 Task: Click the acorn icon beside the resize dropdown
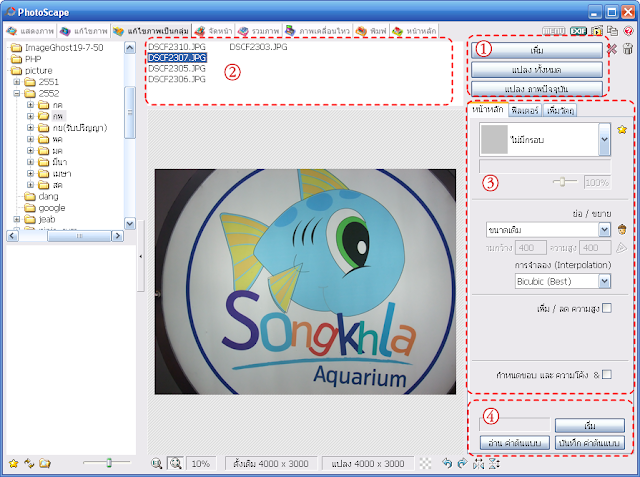(622, 229)
